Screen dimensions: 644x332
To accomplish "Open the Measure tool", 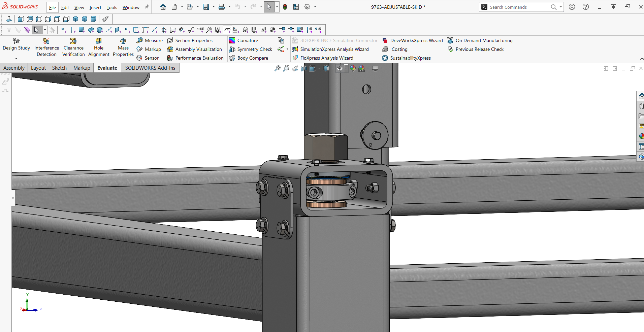I will [150, 40].
